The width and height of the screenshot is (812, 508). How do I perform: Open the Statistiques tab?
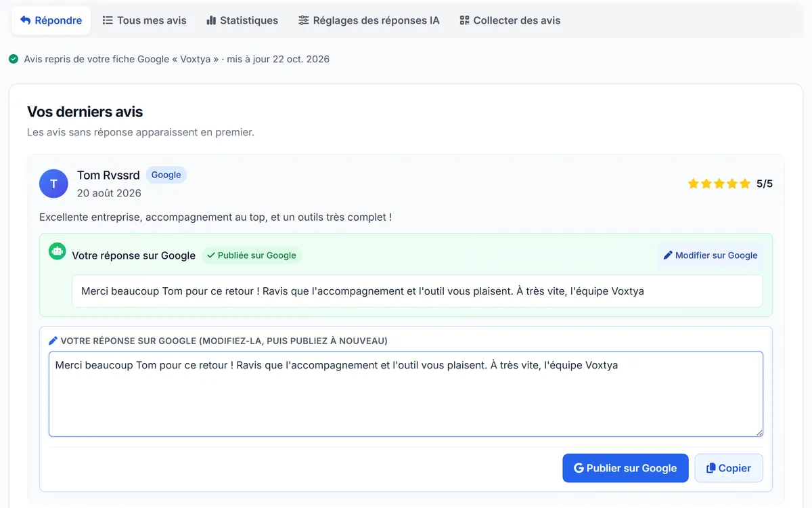(x=242, y=20)
